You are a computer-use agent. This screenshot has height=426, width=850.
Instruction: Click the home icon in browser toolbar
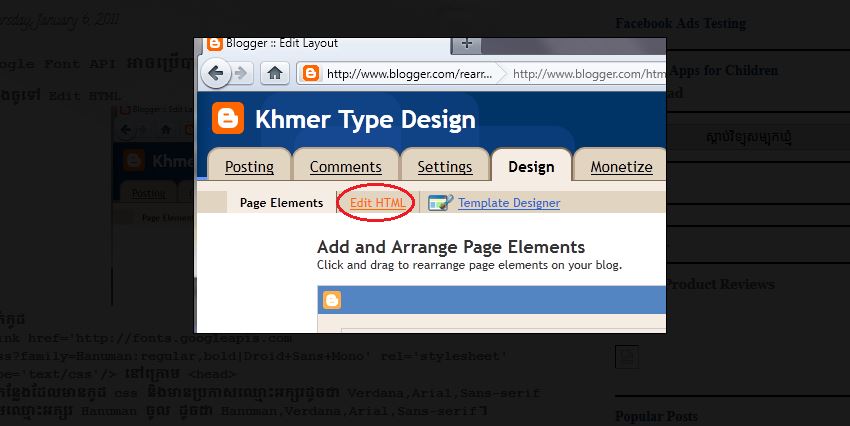tap(275, 73)
